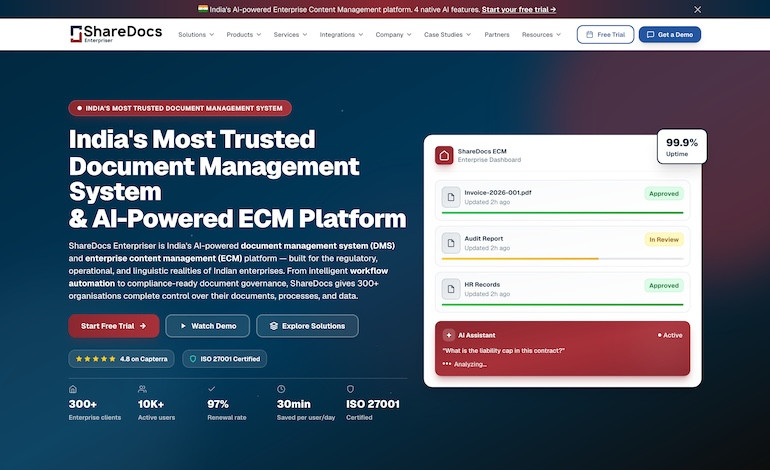This screenshot has width=770, height=470.
Task: Click the HR Records green progress bar
Action: [562, 304]
